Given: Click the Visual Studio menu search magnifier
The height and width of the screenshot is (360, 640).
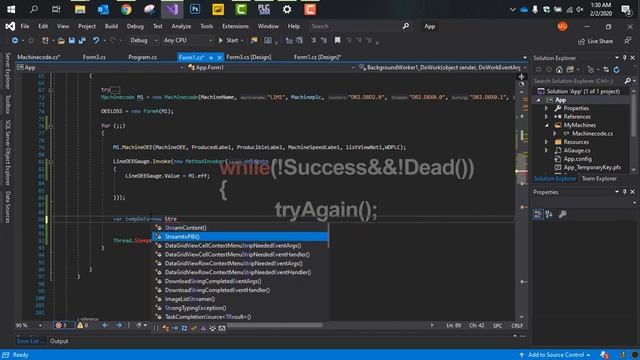Looking at the screenshot, I should (406, 26).
